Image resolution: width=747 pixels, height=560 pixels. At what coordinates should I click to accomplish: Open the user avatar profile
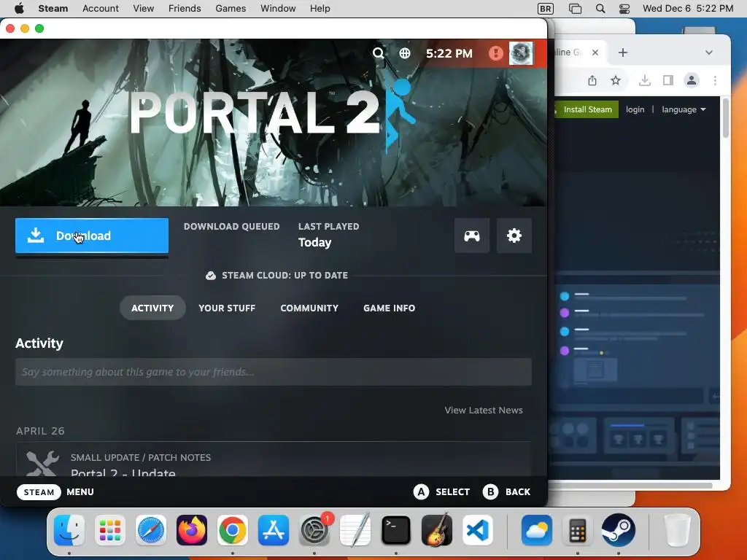coord(521,52)
